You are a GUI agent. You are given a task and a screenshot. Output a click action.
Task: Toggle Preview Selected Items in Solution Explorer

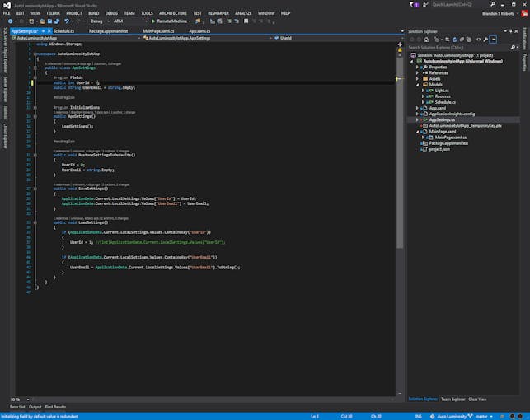[x=493, y=40]
